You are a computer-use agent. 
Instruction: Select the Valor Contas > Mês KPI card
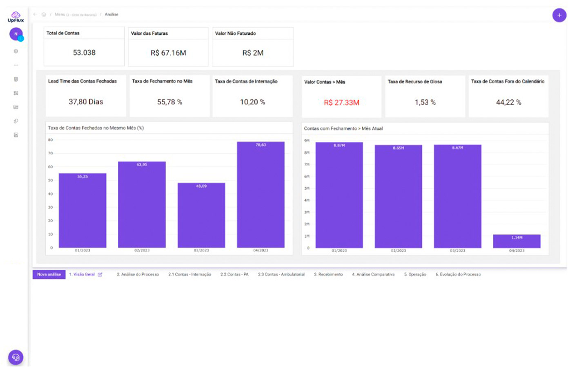click(341, 96)
